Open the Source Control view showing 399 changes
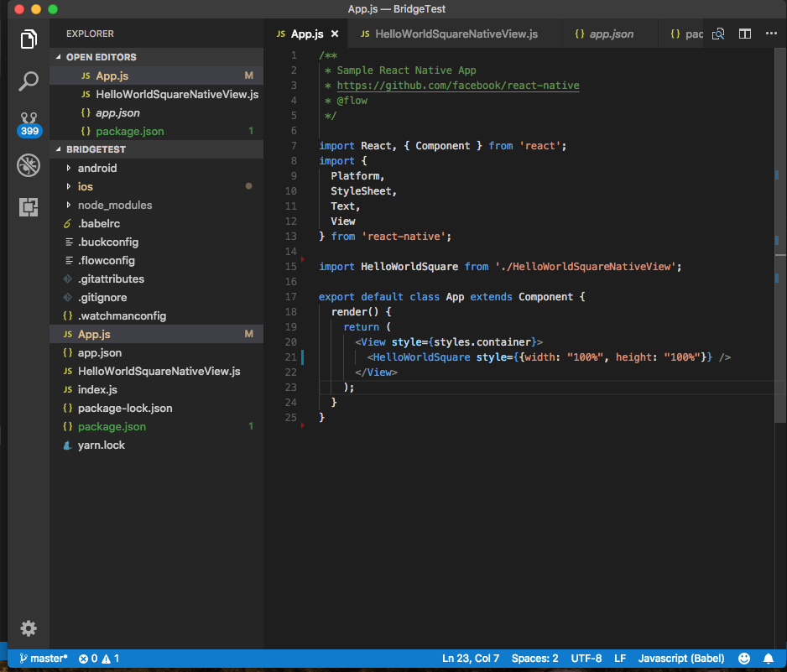The height and width of the screenshot is (672, 787). coord(28,122)
